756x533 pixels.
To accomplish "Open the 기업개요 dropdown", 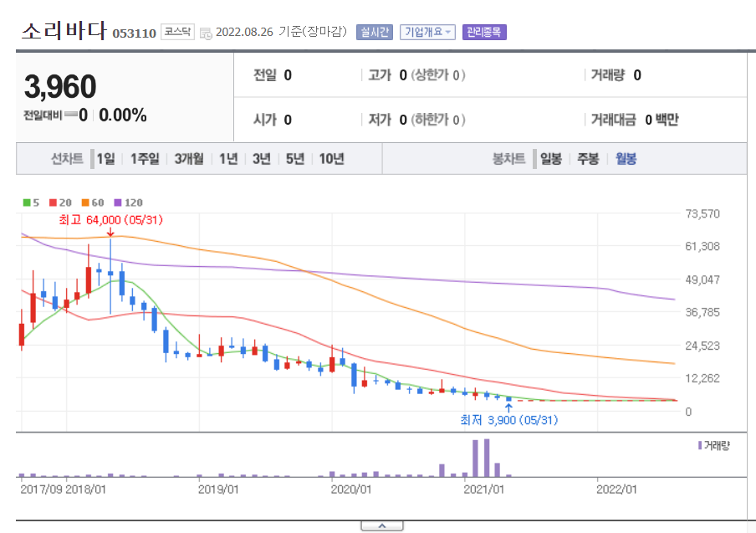I will click(427, 33).
